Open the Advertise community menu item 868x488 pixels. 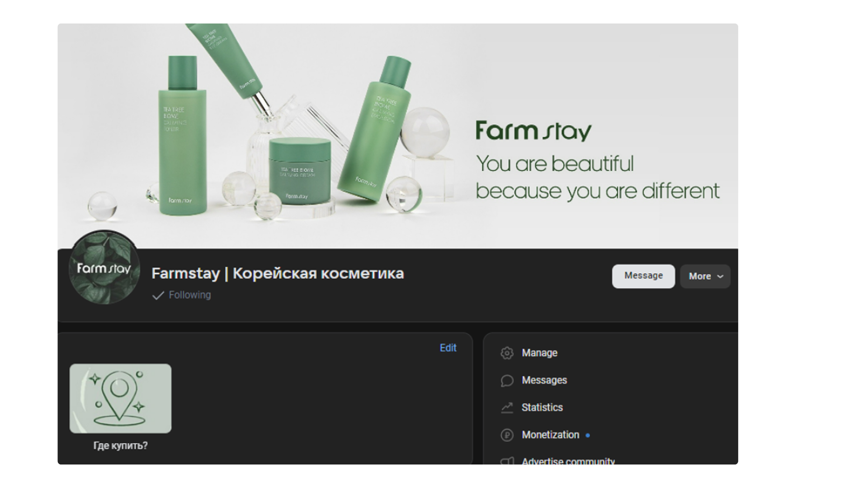click(x=568, y=461)
